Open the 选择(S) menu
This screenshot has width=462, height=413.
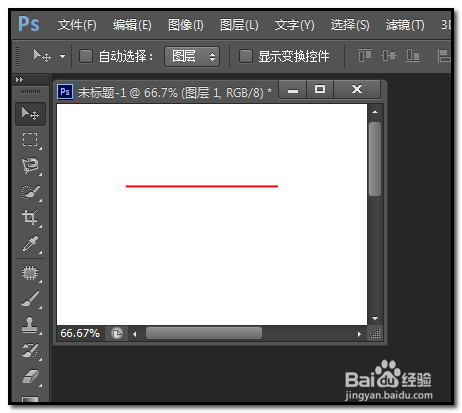pos(350,25)
